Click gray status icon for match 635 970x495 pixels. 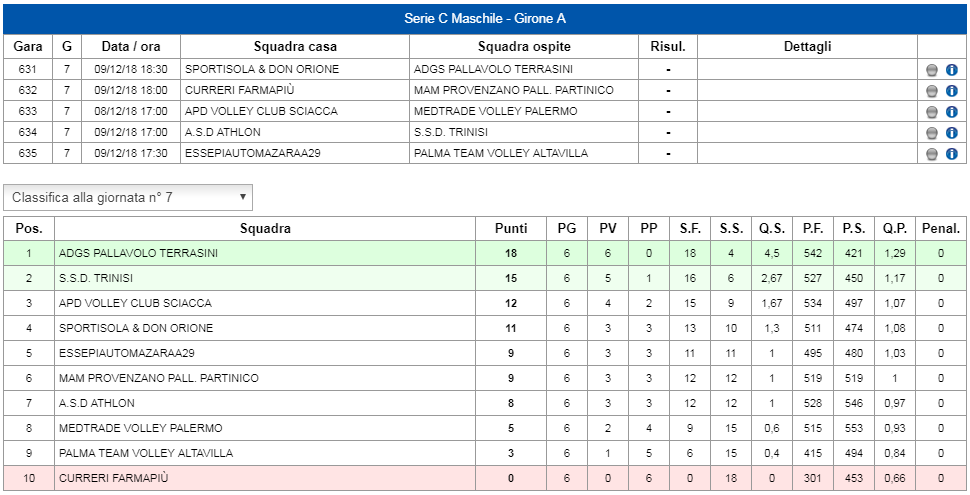[x=932, y=155]
